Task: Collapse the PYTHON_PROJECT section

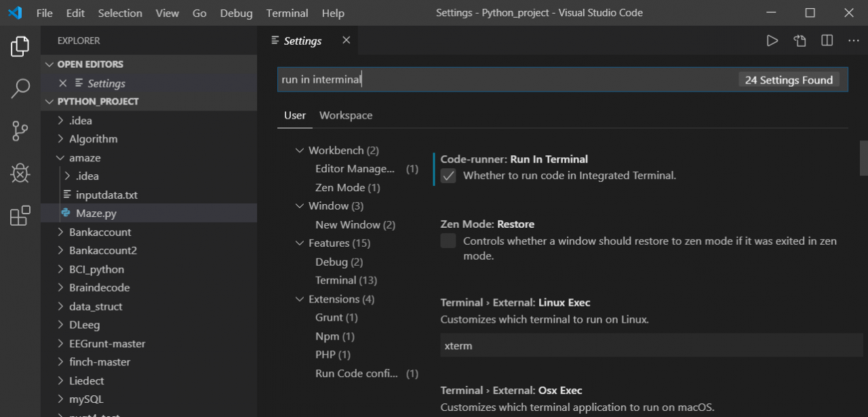Action: pos(49,102)
